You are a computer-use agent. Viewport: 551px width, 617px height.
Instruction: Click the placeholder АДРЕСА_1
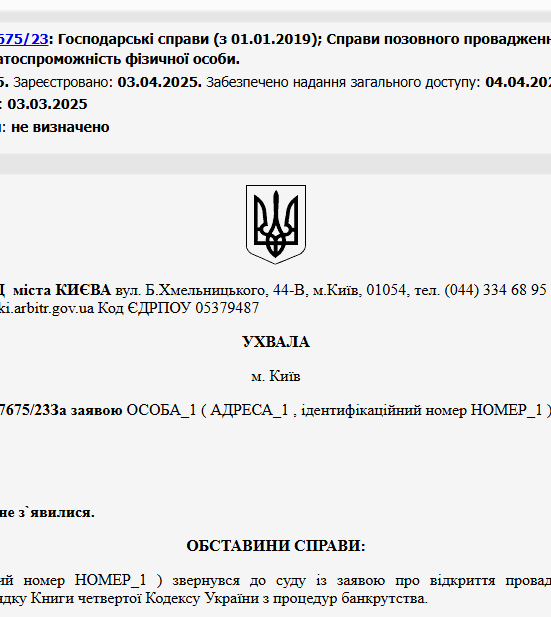pos(249,410)
